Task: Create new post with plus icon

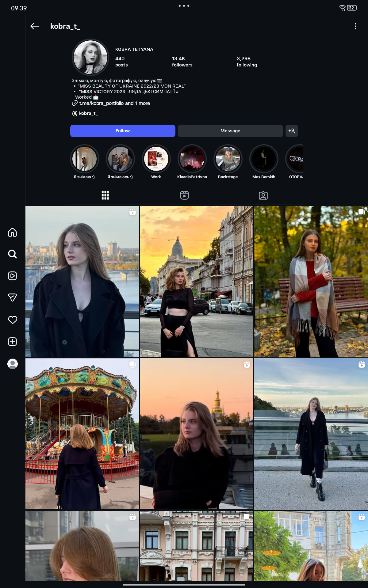Action: coord(12,342)
